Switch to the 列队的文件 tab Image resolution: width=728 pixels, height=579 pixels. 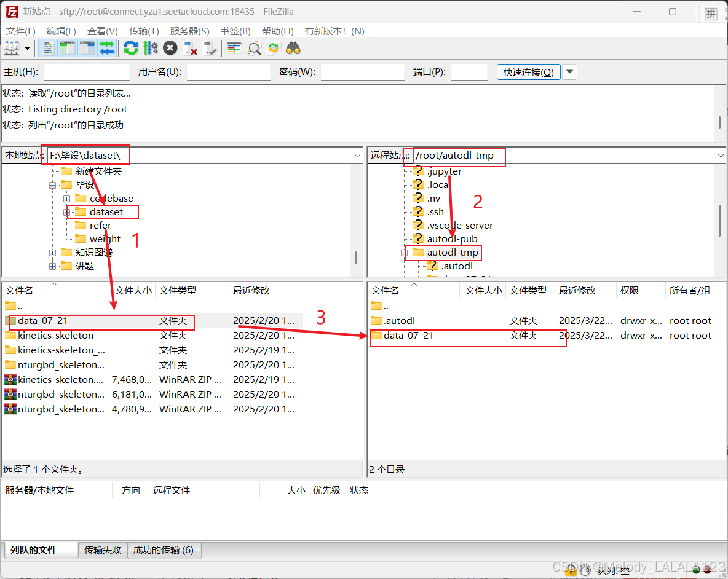pos(41,550)
